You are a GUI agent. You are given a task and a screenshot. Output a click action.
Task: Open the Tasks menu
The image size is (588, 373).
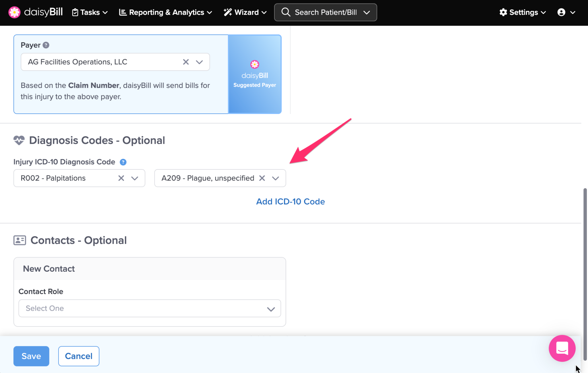click(x=90, y=12)
